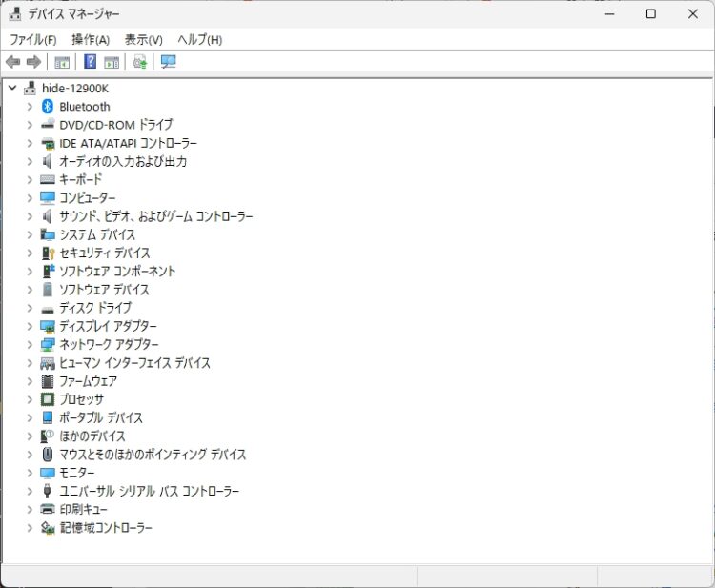Open the 操作(A) menu
This screenshot has height=588, width=715.
point(91,40)
